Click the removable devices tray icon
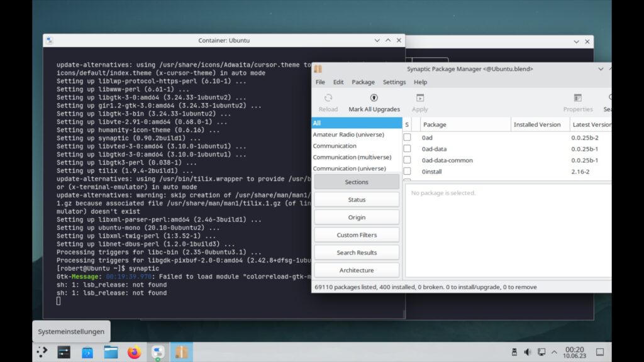Screen dimensions: 644x362 (514, 352)
